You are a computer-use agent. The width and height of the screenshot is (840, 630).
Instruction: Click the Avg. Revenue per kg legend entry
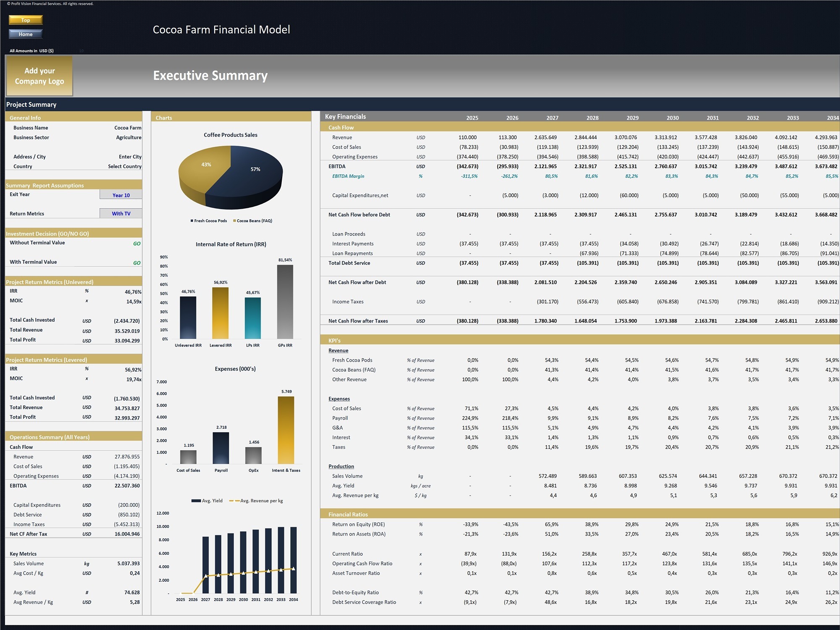pyautogui.click(x=256, y=501)
